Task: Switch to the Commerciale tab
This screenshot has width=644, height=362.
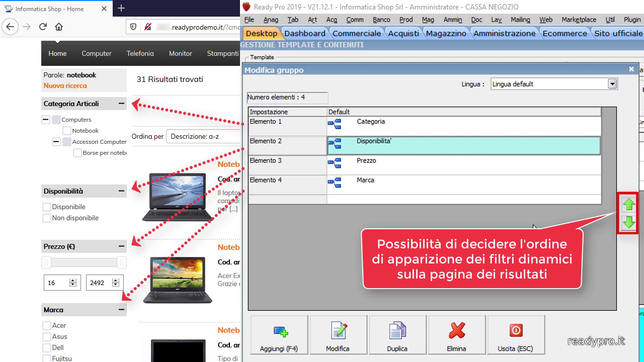Action: (357, 33)
